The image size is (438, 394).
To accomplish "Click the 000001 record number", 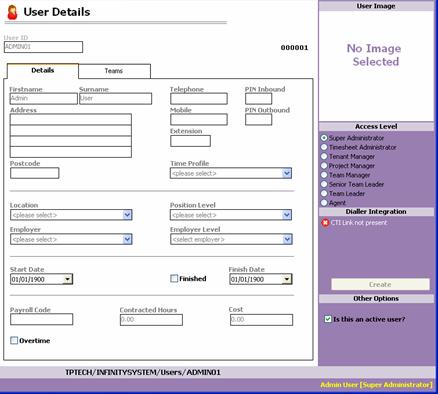I will click(x=294, y=48).
